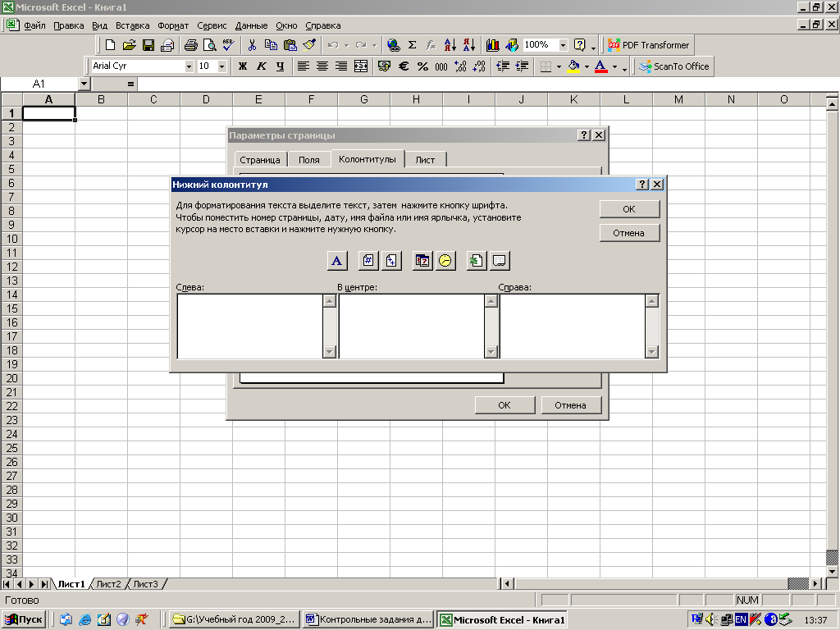Click inside the 'В центре' text field
Screen dimensions: 840x630
[410, 326]
